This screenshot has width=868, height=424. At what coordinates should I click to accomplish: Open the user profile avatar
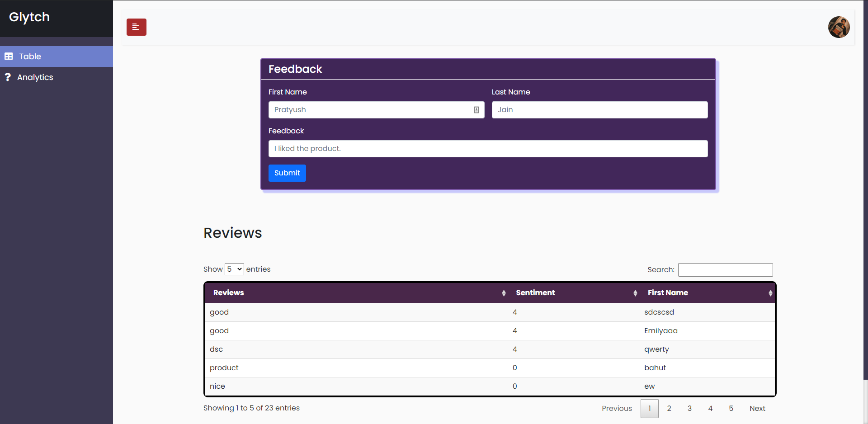[x=839, y=27]
